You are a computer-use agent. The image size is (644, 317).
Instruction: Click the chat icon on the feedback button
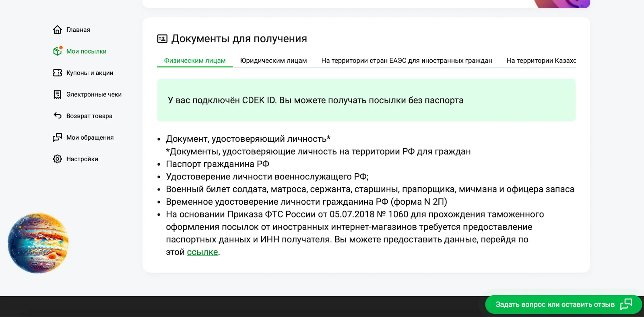[626, 304]
